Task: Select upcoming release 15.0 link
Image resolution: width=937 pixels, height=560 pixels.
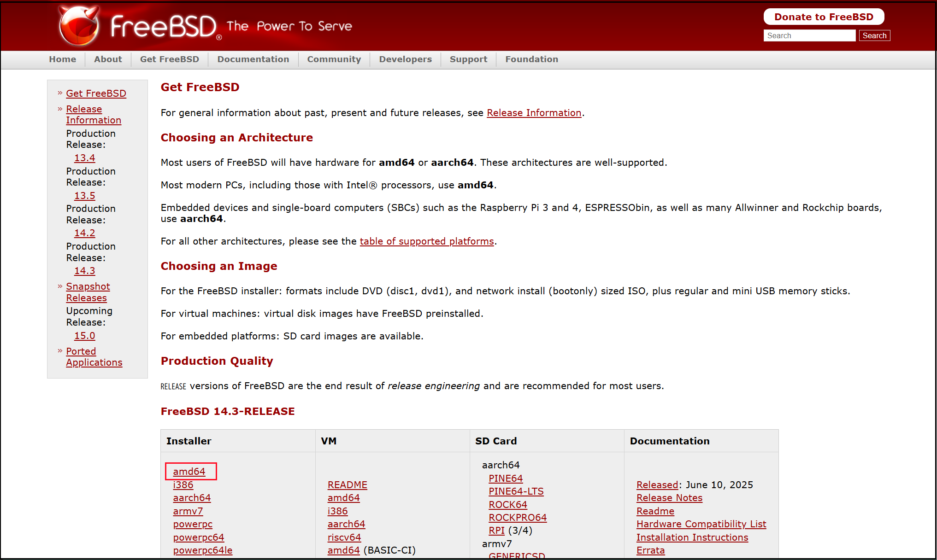Action: (x=85, y=336)
